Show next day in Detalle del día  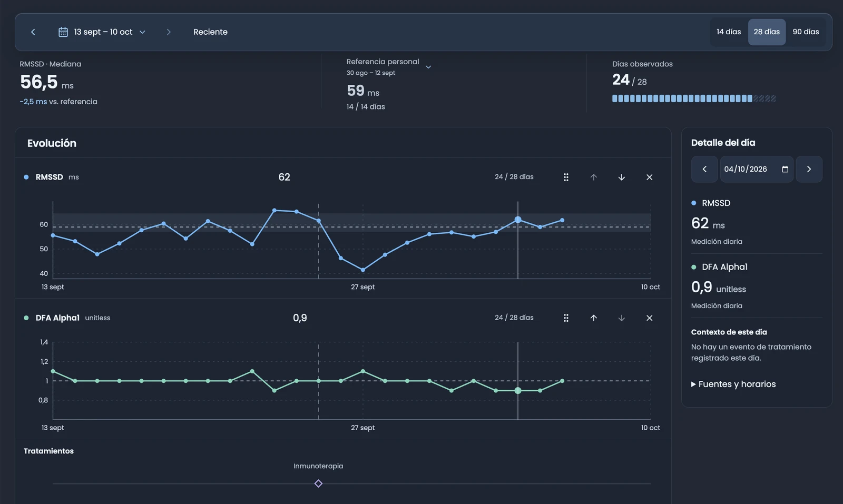point(809,169)
